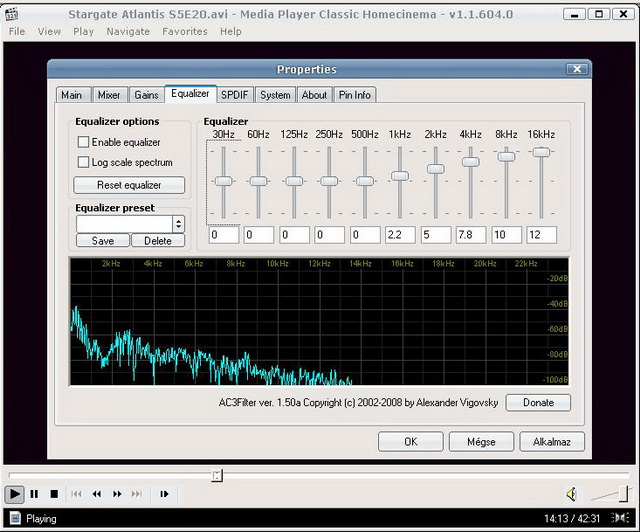
Task: Skip to next track button
Action: tap(137, 494)
